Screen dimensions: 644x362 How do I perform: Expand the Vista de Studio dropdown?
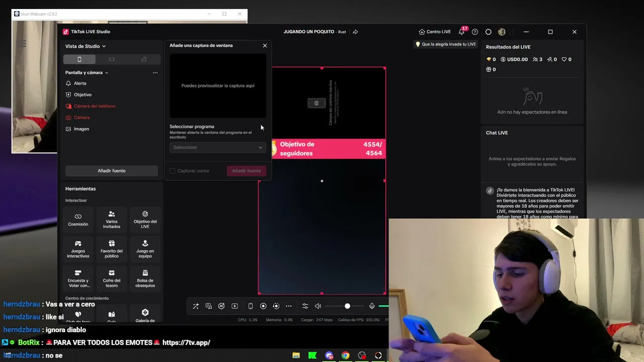click(x=86, y=46)
